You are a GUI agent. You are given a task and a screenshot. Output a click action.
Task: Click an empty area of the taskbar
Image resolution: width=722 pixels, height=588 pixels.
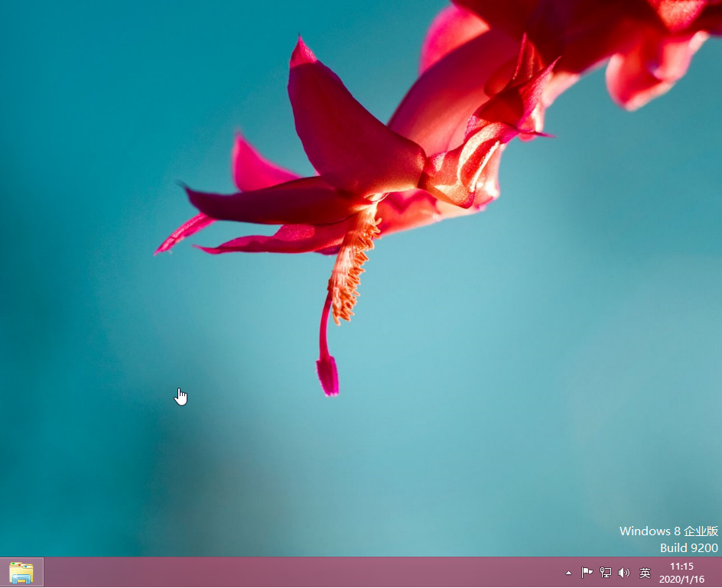pyautogui.click(x=306, y=573)
